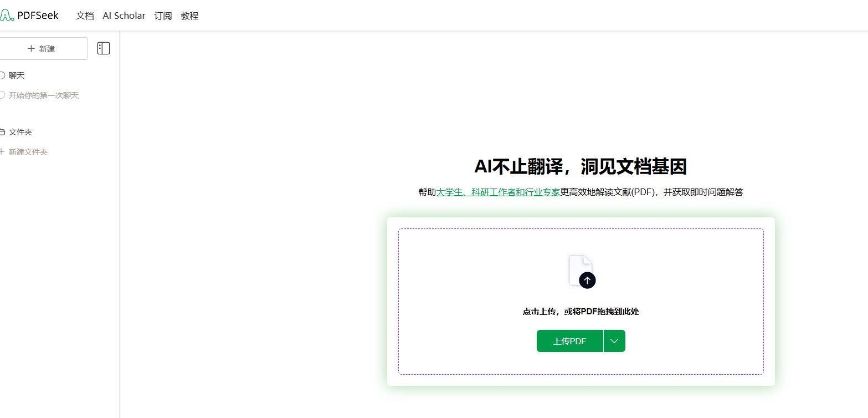Screen dimensions: 868x418
Task: Click the PDFSeek brand name text
Action: (38, 16)
